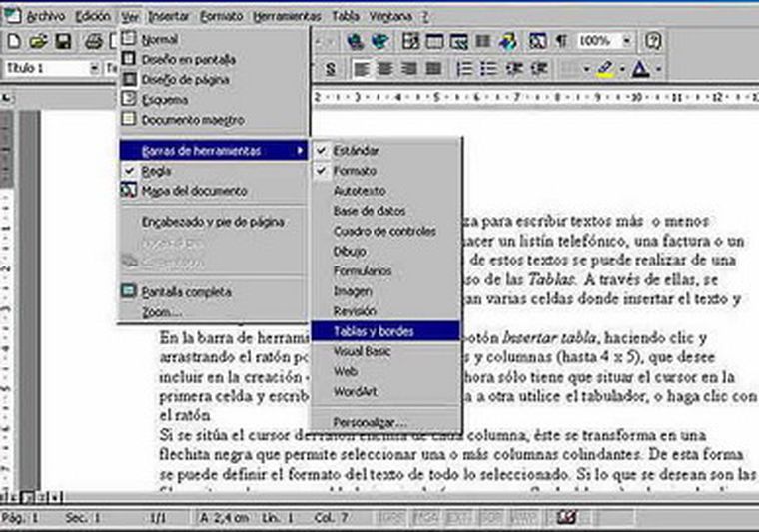Open the Herramientas menu
Image resolution: width=759 pixels, height=532 pixels.
[x=287, y=16]
